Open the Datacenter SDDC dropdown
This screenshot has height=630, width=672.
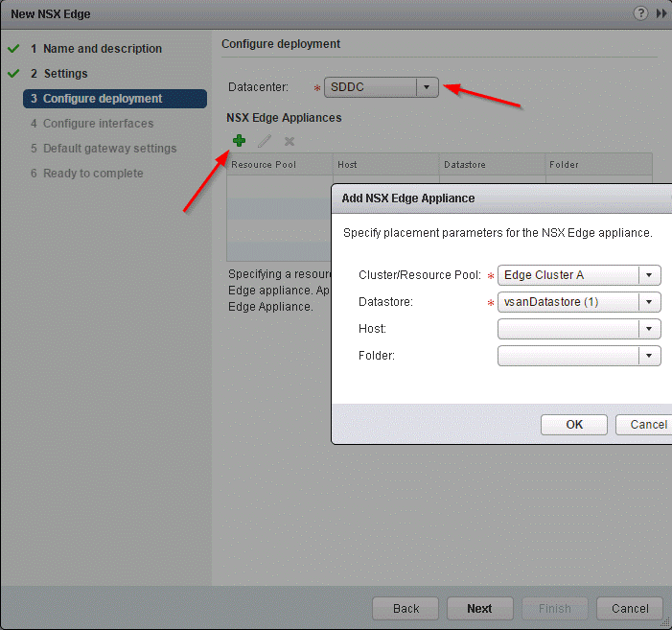(427, 87)
